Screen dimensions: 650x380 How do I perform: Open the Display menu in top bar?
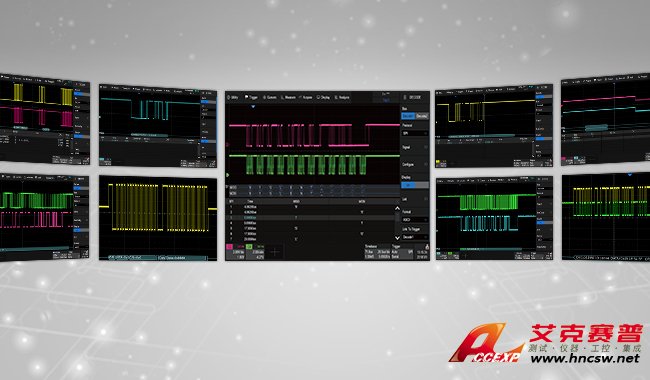pyautogui.click(x=323, y=97)
